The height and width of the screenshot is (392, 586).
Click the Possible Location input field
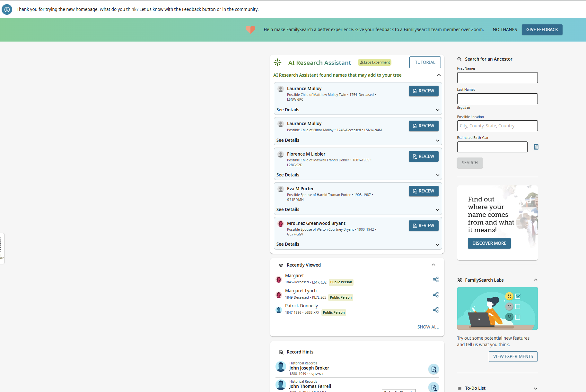pyautogui.click(x=497, y=126)
